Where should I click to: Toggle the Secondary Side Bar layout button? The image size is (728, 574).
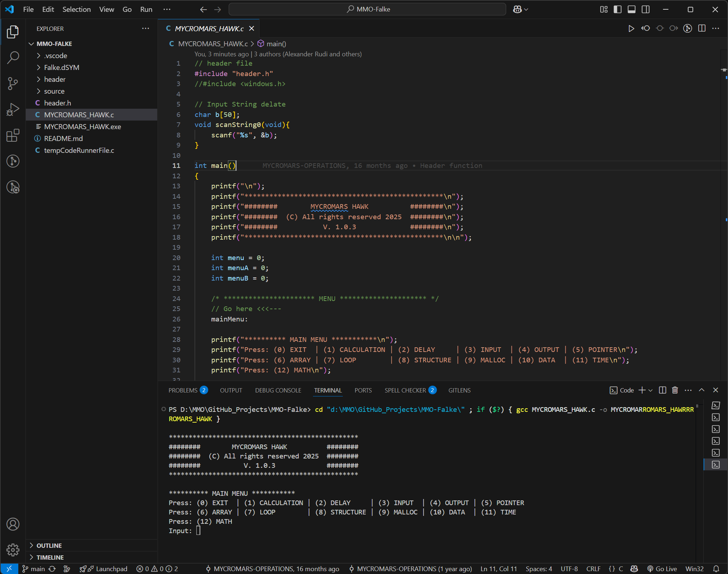coord(645,9)
